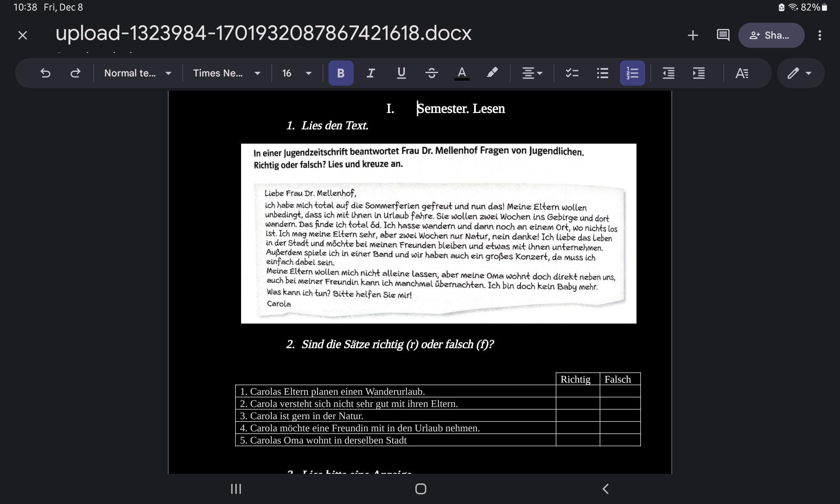Viewport: 840px width, 504px height.
Task: Insert a checklist
Action: pos(572,73)
